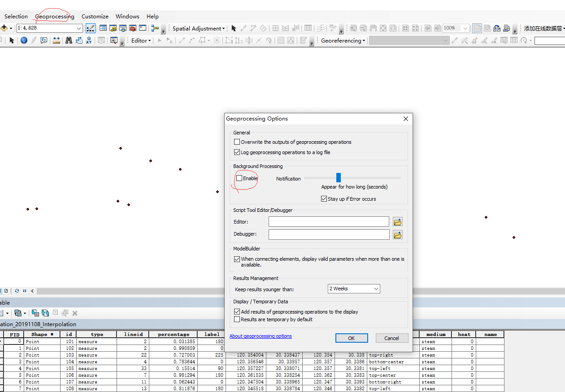Click the Go To XY icon
This screenshot has height=392, width=565.
pyautogui.click(x=89, y=40)
